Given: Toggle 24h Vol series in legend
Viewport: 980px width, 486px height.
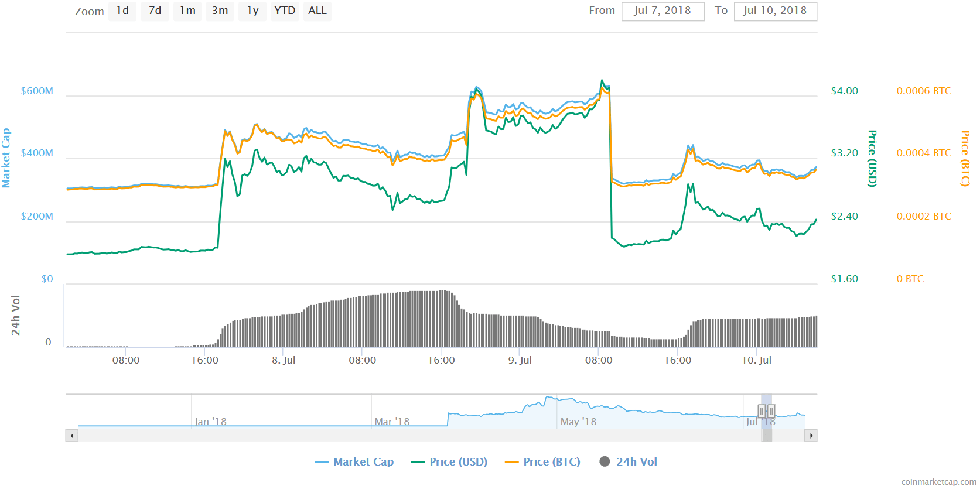Looking at the screenshot, I should coord(629,462).
